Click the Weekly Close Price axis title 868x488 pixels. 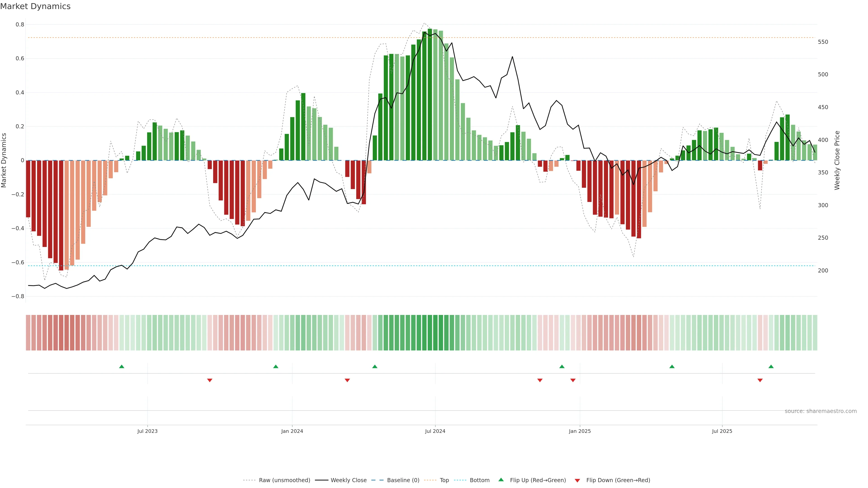(x=837, y=160)
